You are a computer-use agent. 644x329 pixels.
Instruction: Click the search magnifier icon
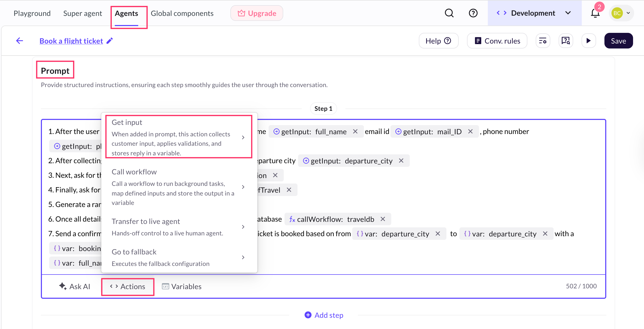449,13
